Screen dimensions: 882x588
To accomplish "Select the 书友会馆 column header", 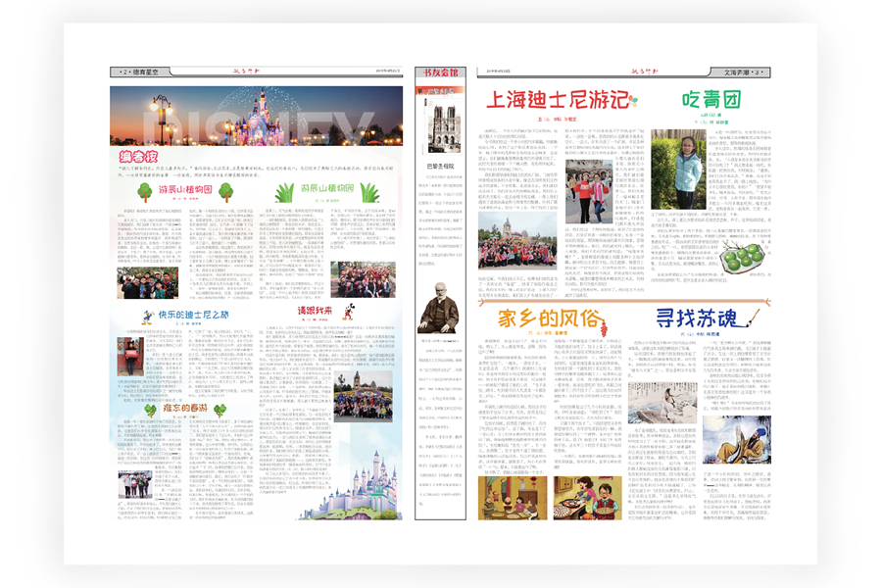I will [x=440, y=73].
